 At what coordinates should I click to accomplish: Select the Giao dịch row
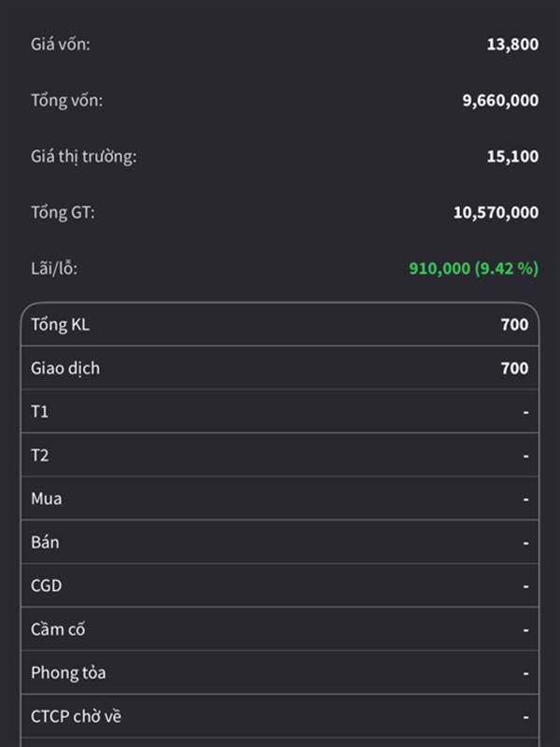280,368
